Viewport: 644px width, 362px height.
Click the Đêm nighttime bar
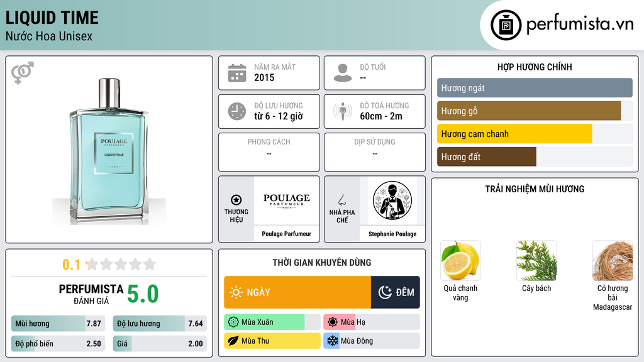(395, 292)
